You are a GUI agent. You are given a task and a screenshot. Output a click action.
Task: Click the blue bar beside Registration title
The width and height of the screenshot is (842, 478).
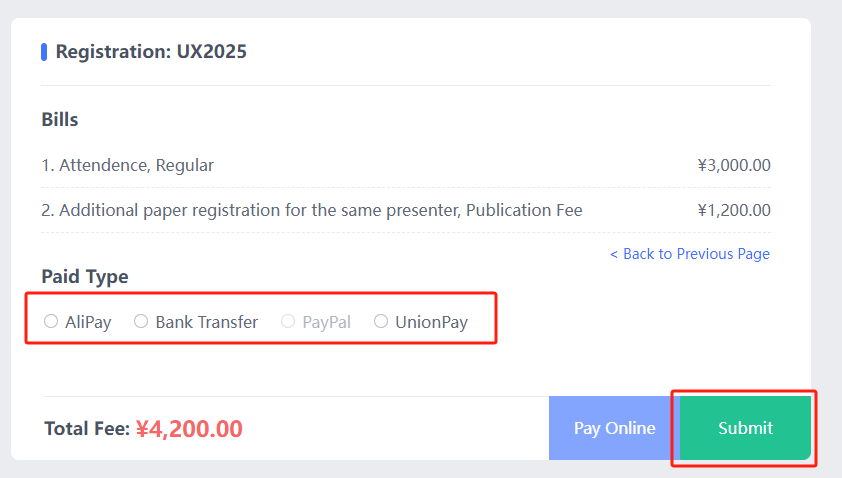pyautogui.click(x=44, y=52)
